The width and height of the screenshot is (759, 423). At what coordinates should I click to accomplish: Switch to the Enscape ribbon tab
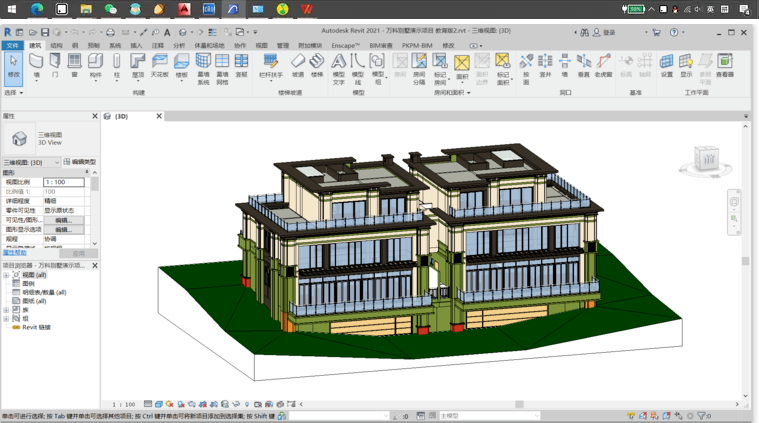click(345, 45)
